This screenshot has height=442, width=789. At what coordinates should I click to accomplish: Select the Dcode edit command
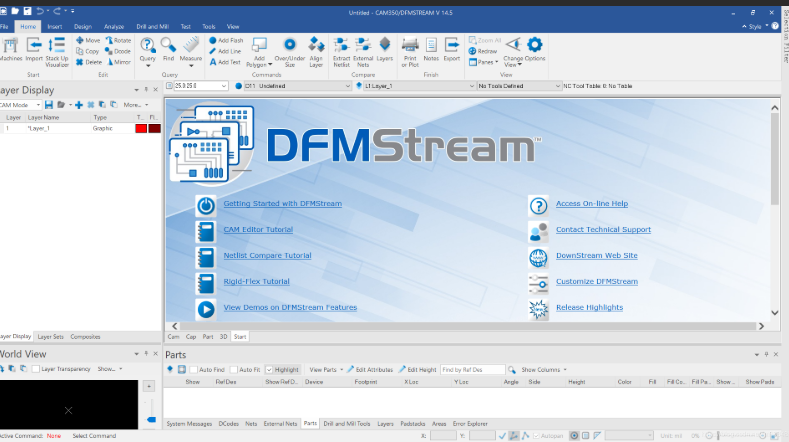tap(118, 51)
